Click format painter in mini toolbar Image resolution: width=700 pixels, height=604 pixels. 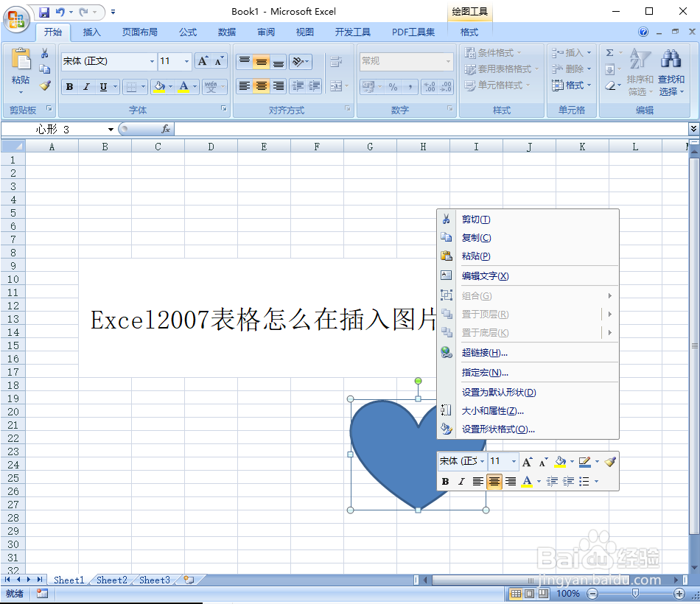pos(610,462)
